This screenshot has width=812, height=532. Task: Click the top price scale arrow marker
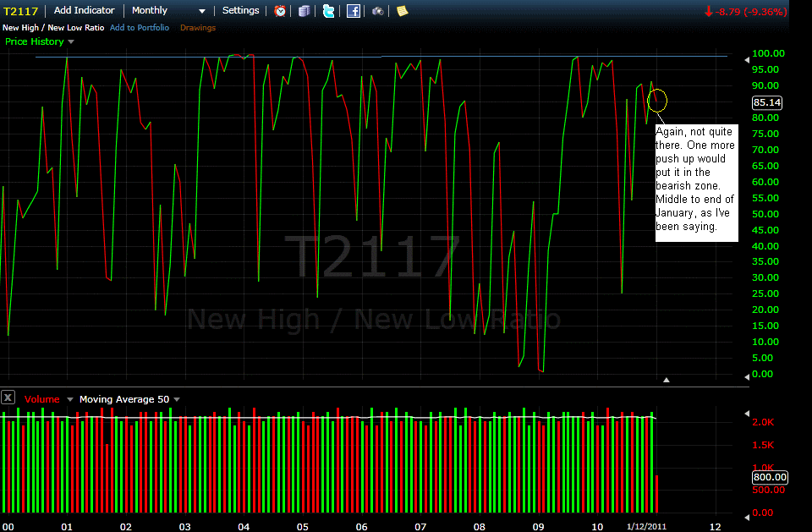[747, 60]
